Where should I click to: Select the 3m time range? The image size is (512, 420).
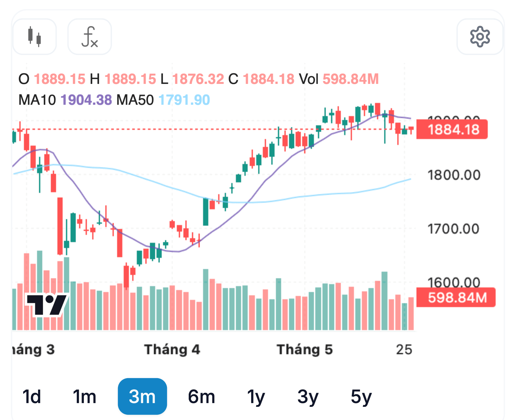click(x=142, y=397)
